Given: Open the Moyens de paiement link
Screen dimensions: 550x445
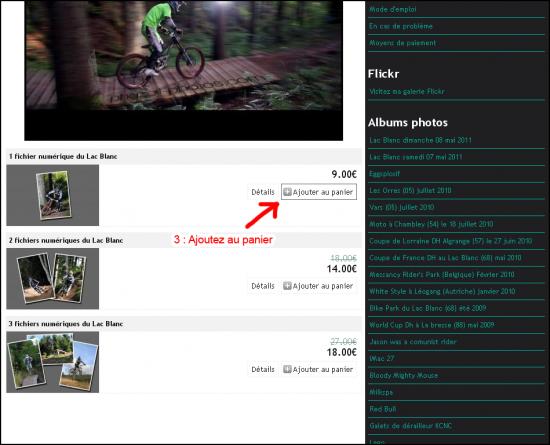Looking at the screenshot, I should click(x=402, y=43).
